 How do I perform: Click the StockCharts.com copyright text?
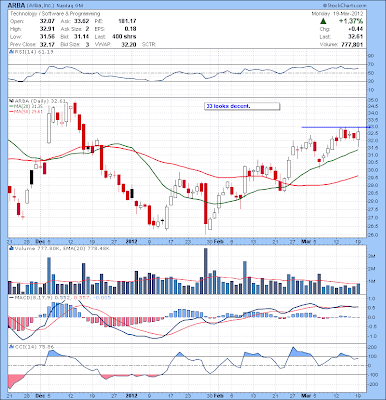click(344, 6)
